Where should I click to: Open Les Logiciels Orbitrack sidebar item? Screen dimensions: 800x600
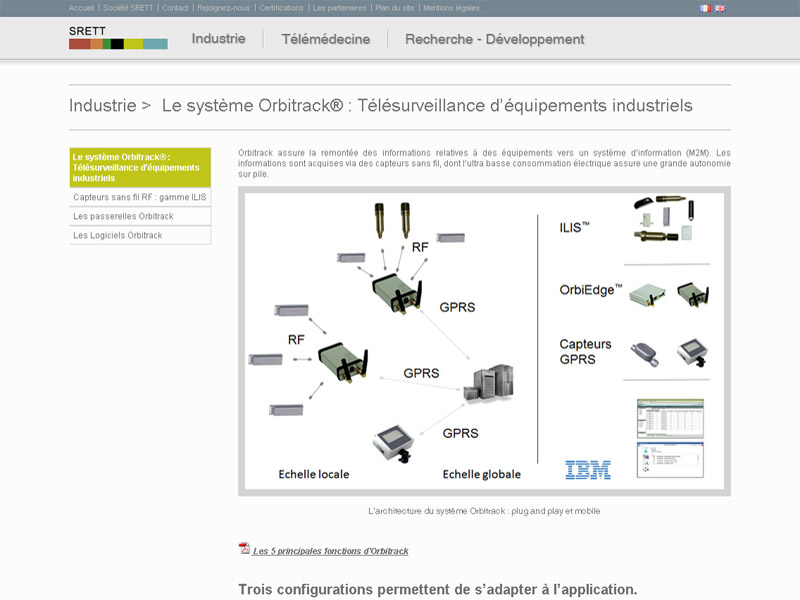click(x=140, y=235)
